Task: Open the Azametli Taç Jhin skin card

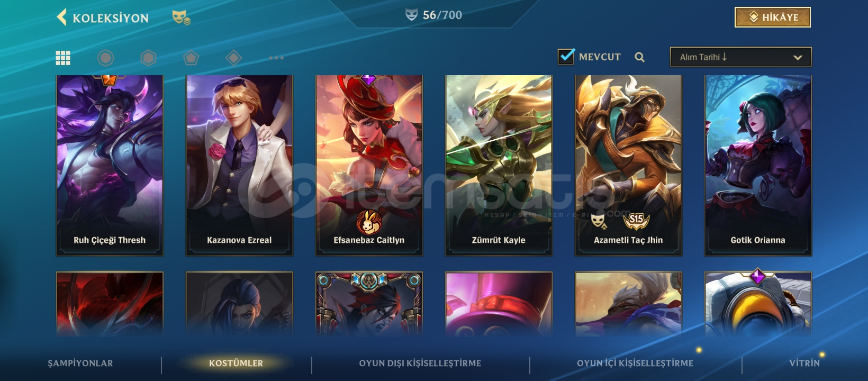Action: (x=628, y=166)
